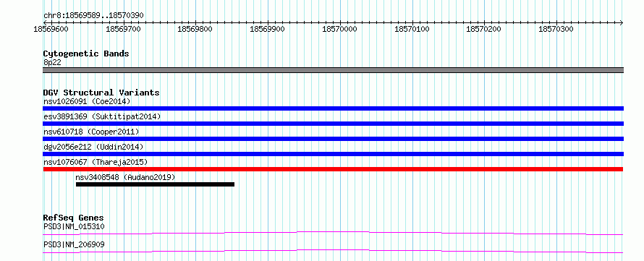Open variant nsv1076067 (Thareja2015) label
This screenshot has width=644, height=261.
pyautogui.click(x=96, y=162)
